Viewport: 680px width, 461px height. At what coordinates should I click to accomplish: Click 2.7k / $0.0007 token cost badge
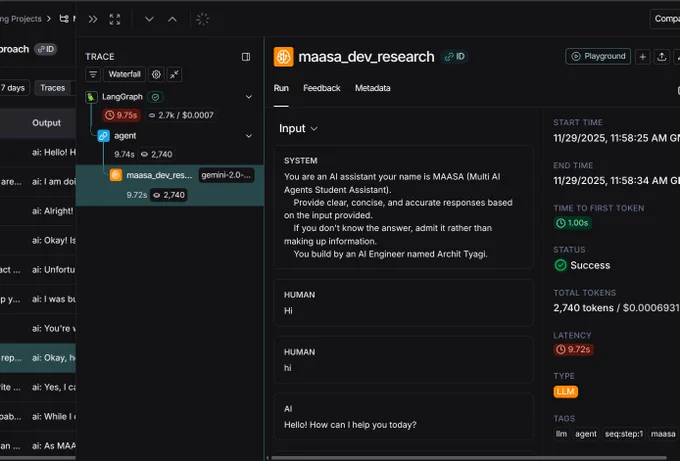[x=181, y=115]
